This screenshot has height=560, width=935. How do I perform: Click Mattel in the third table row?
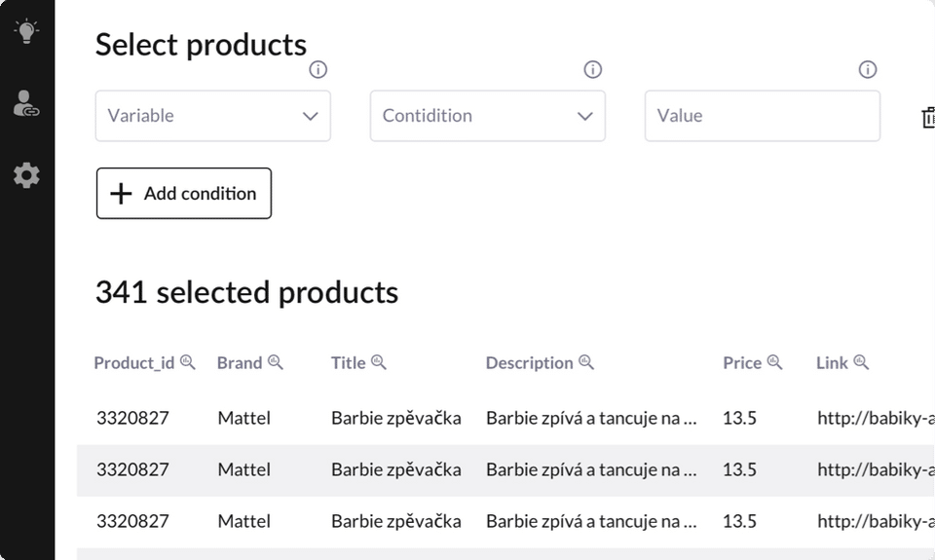point(243,522)
